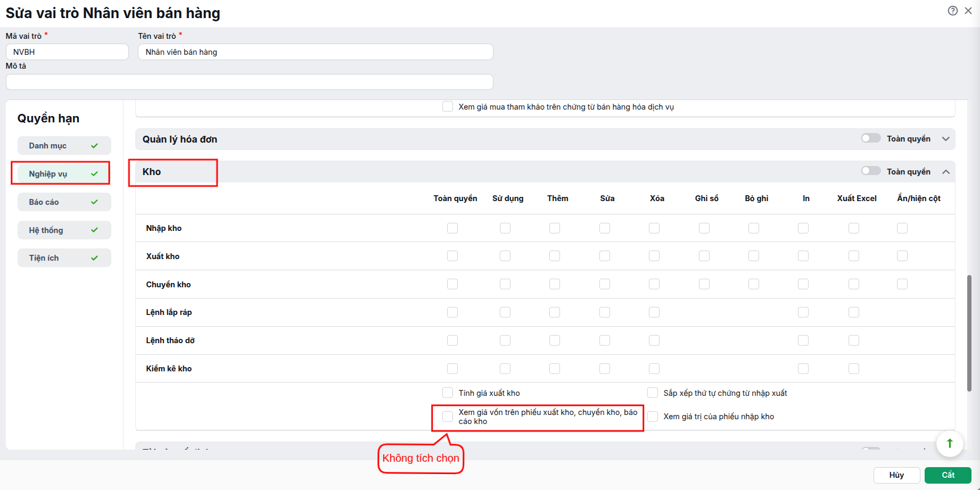
Task: Click the green scroll-to-top arrow button
Action: [950, 443]
